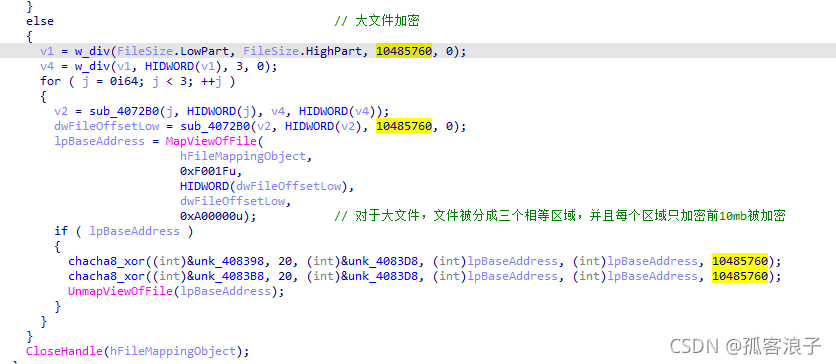This screenshot has height=364, width=836.
Task: Click sub_4072B0 in the v2 assignment
Action: click(123, 111)
